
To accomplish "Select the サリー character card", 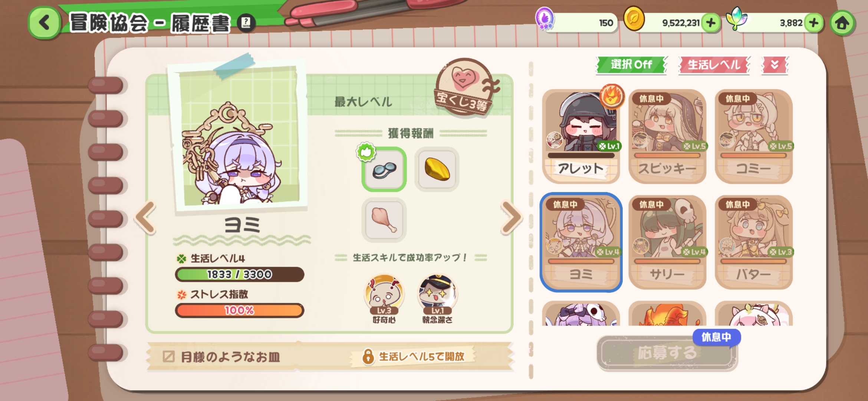I will [x=667, y=242].
